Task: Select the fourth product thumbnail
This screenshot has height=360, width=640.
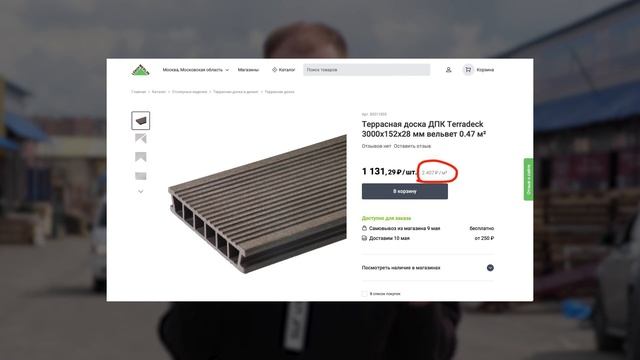Action: (x=140, y=176)
